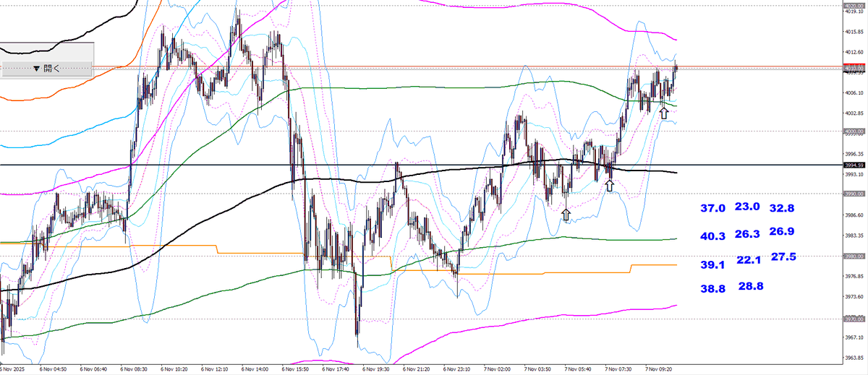Screen dimensions: 868x375
Task: Click the blue value 28.8
Action: (751, 287)
